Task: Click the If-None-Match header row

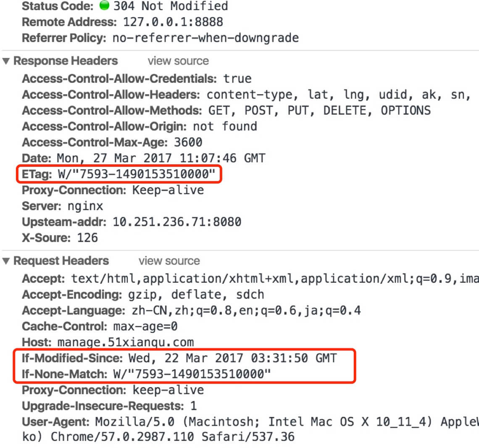Action: pyautogui.click(x=146, y=374)
